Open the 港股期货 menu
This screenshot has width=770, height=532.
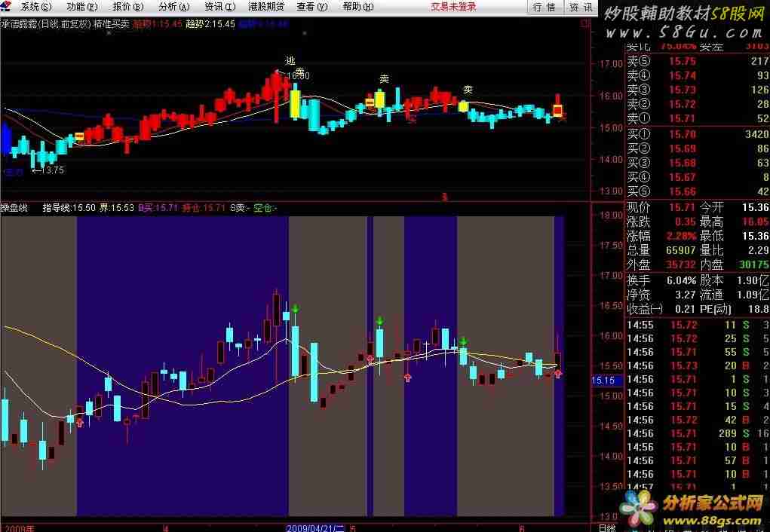click(x=266, y=7)
